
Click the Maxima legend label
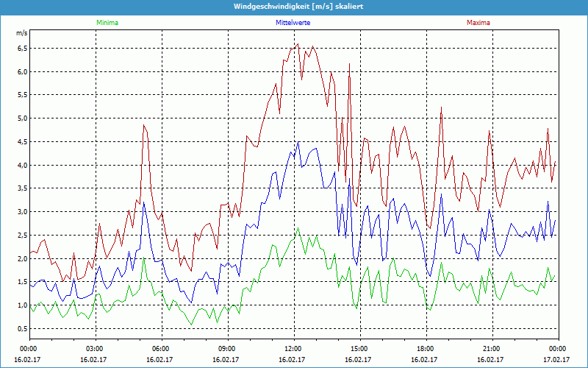[x=478, y=23]
